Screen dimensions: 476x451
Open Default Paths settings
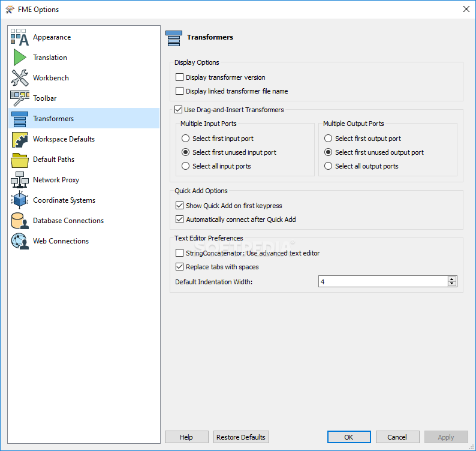[x=84, y=160]
